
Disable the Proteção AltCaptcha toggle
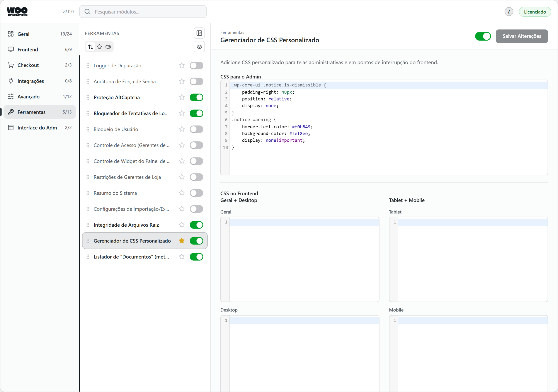tap(196, 97)
